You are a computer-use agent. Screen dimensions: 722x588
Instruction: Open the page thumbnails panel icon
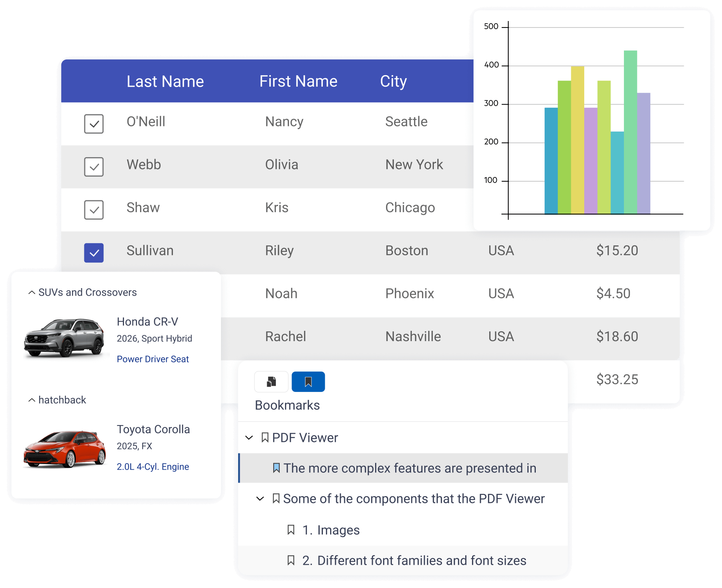[x=271, y=382]
